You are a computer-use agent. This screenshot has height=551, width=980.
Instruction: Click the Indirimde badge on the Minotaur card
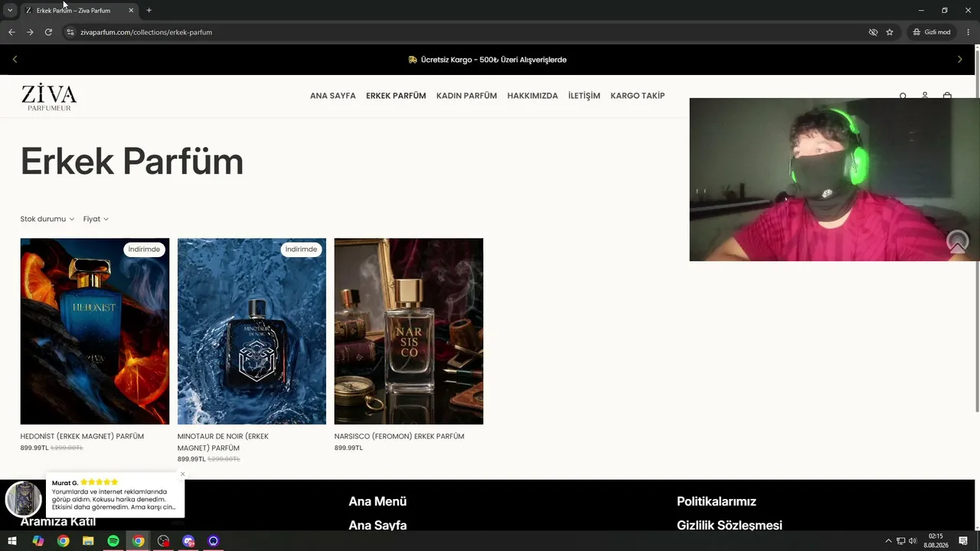point(301,249)
